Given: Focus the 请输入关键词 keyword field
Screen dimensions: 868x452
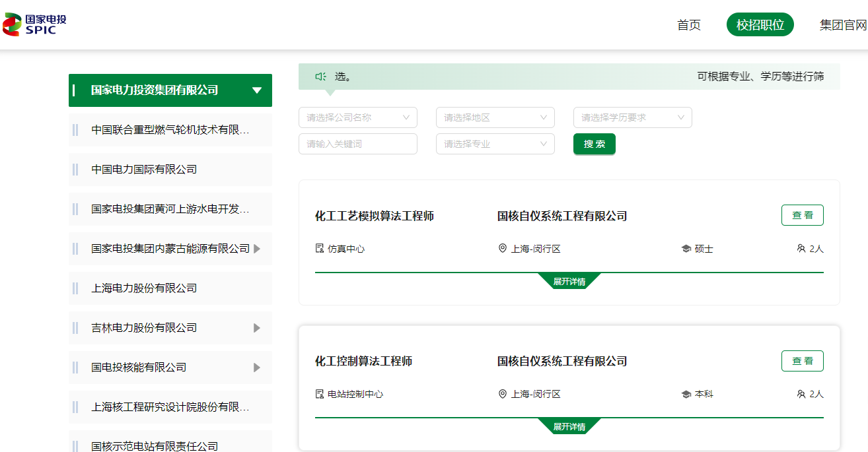Looking at the screenshot, I should click(358, 144).
